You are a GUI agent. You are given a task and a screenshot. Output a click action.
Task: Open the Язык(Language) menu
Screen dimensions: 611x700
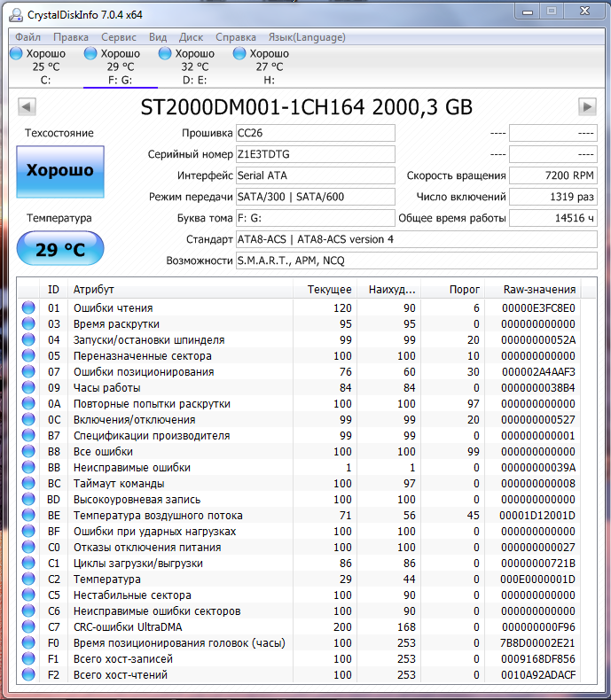pyautogui.click(x=308, y=37)
